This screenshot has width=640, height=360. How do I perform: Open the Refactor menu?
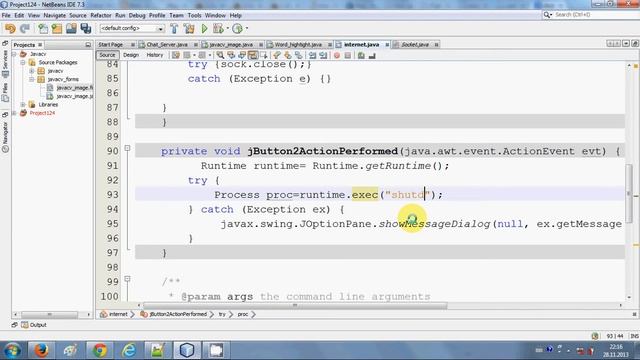(x=101, y=16)
